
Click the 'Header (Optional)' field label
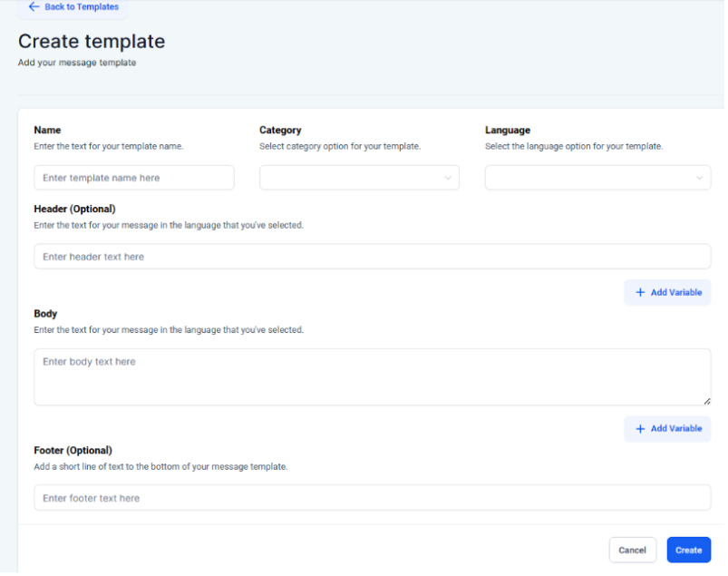click(74, 210)
